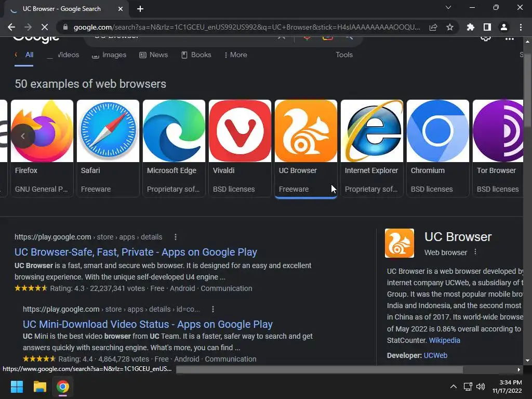
Task: Open the Chrome three-dot menu
Action: 521,27
